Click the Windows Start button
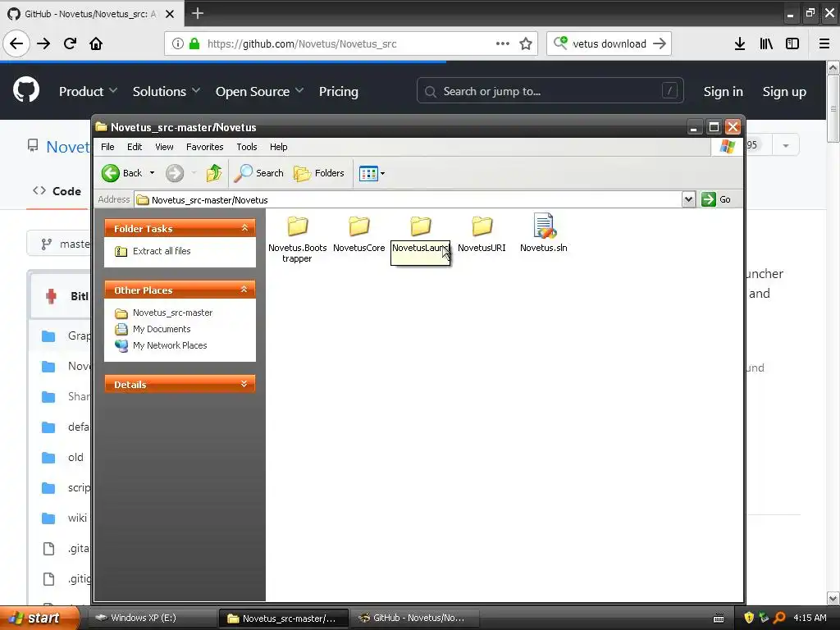The width and height of the screenshot is (840, 630). (x=39, y=618)
